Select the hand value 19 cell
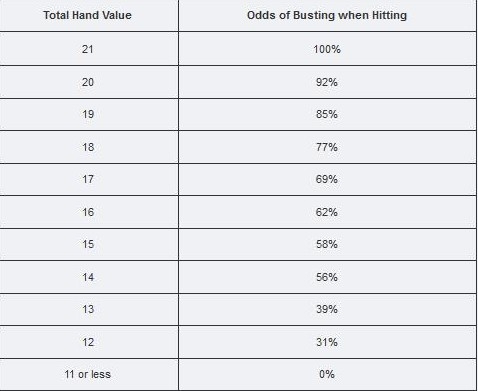Image resolution: width=478 pixels, height=391 pixels. tap(88, 114)
